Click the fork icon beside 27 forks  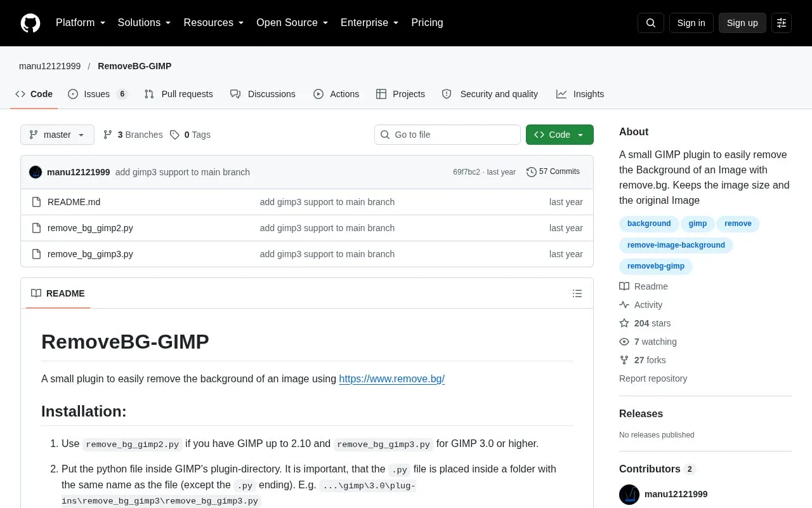point(624,360)
